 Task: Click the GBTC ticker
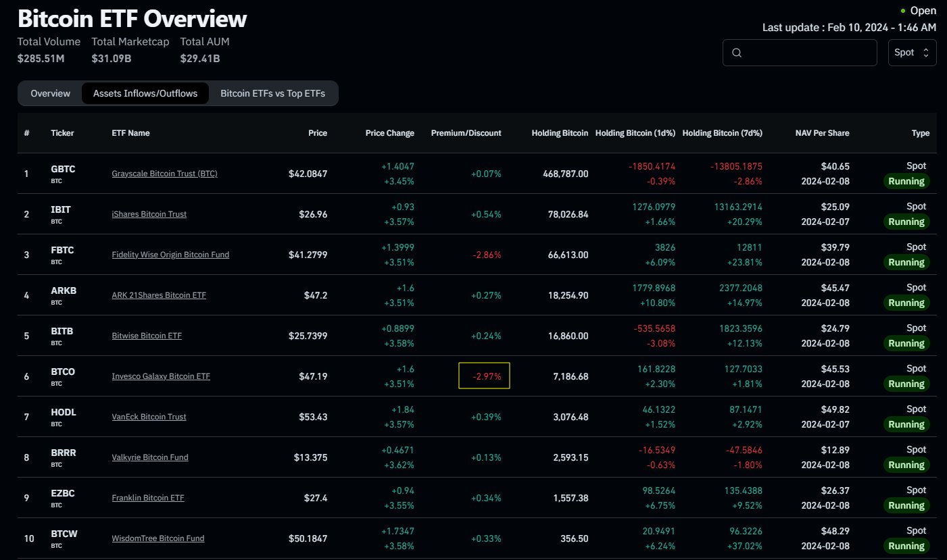point(63,169)
